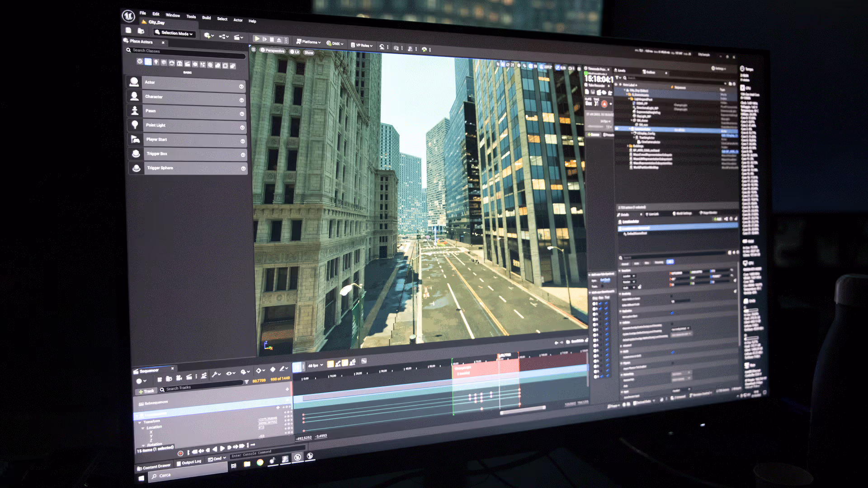
Task: Click the Lit view mode button
Action: 295,52
